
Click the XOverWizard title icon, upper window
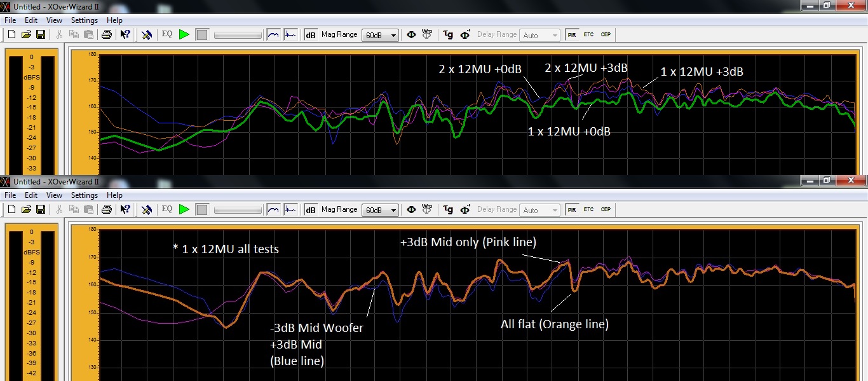pos(6,6)
